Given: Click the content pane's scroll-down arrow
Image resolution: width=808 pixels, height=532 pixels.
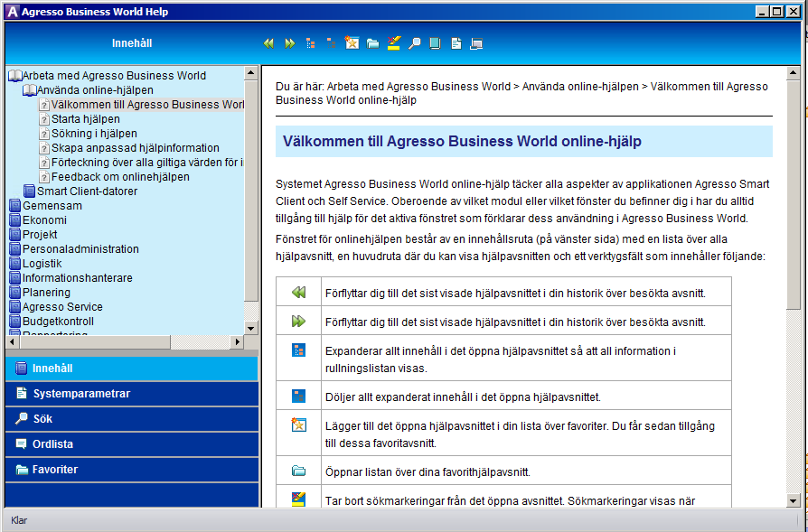Looking at the screenshot, I should pos(794,500).
